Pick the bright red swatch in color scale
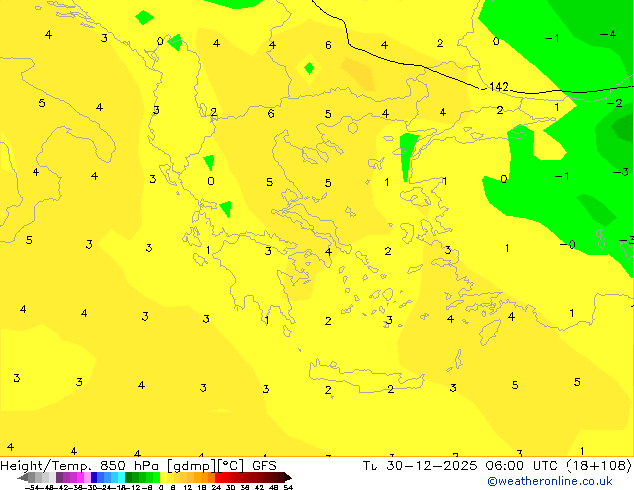This screenshot has width=634, height=490. [x=218, y=477]
